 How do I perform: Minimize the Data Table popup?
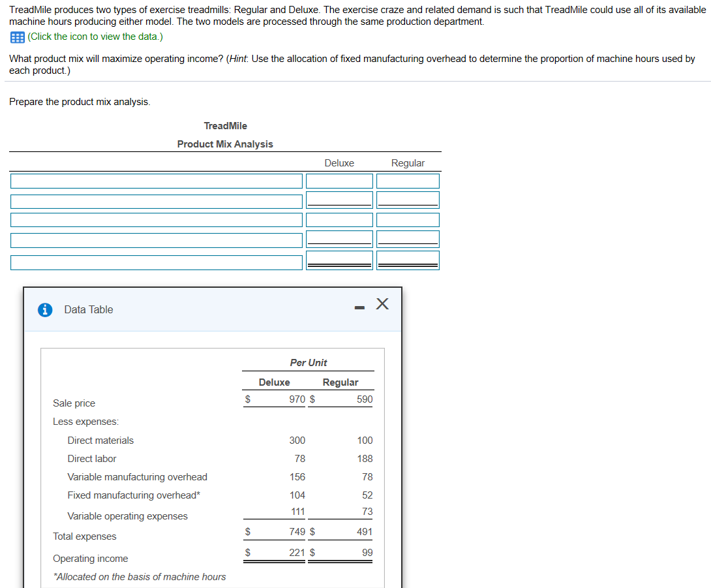pos(359,307)
